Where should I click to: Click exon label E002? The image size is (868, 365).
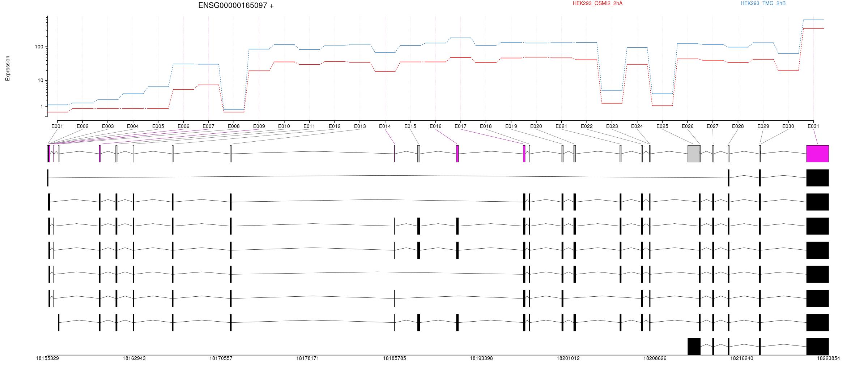(82, 126)
